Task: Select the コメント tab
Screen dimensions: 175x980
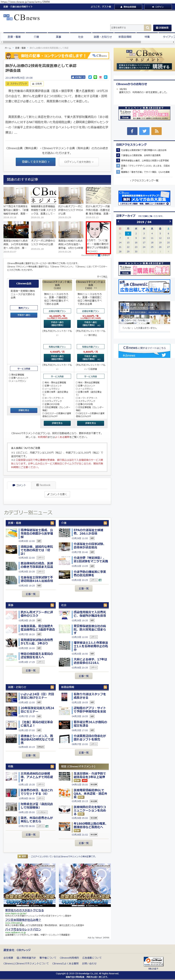Action: tap(19, 485)
